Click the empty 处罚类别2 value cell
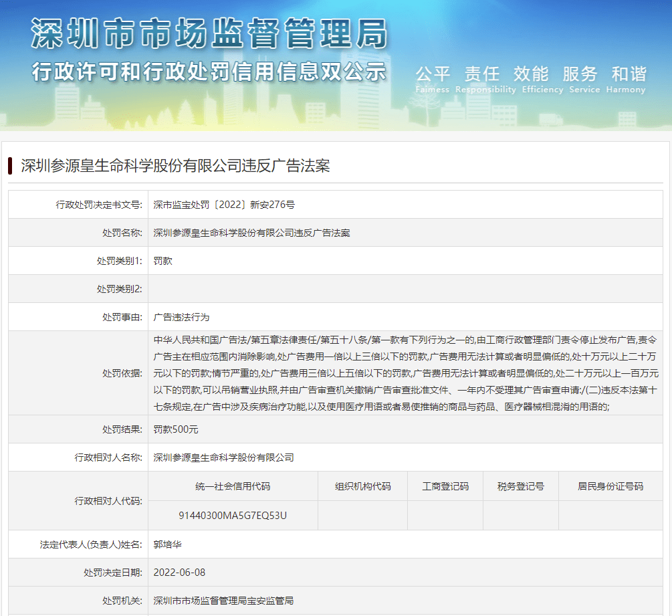Image resolution: width=672 pixels, height=616 pixels. click(405, 289)
